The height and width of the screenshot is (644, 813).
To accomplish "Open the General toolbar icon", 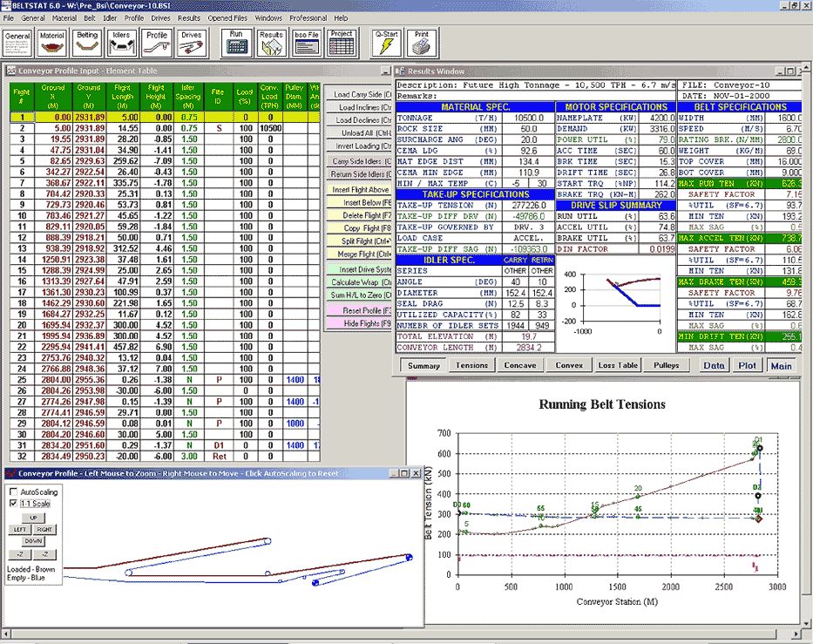I will [x=17, y=43].
